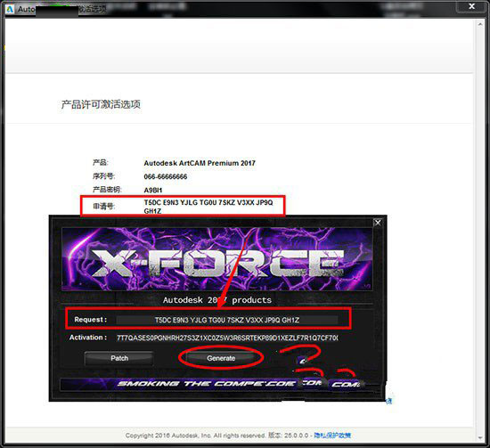Click the Activation code field

pos(227,338)
